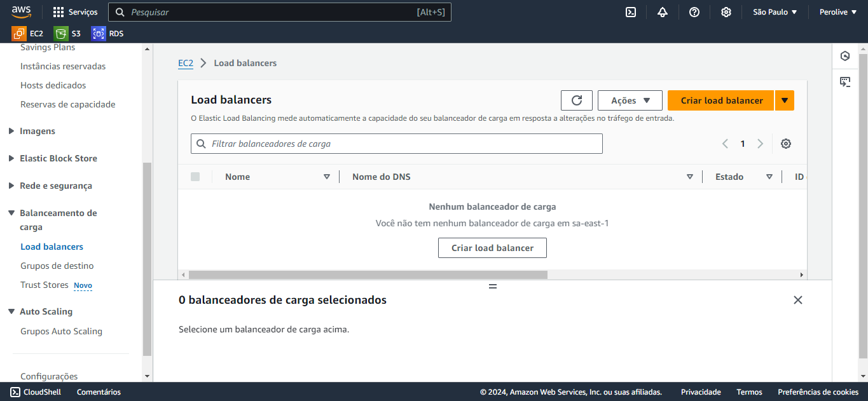
Task: Open the Serviços grid menu
Action: [x=75, y=12]
